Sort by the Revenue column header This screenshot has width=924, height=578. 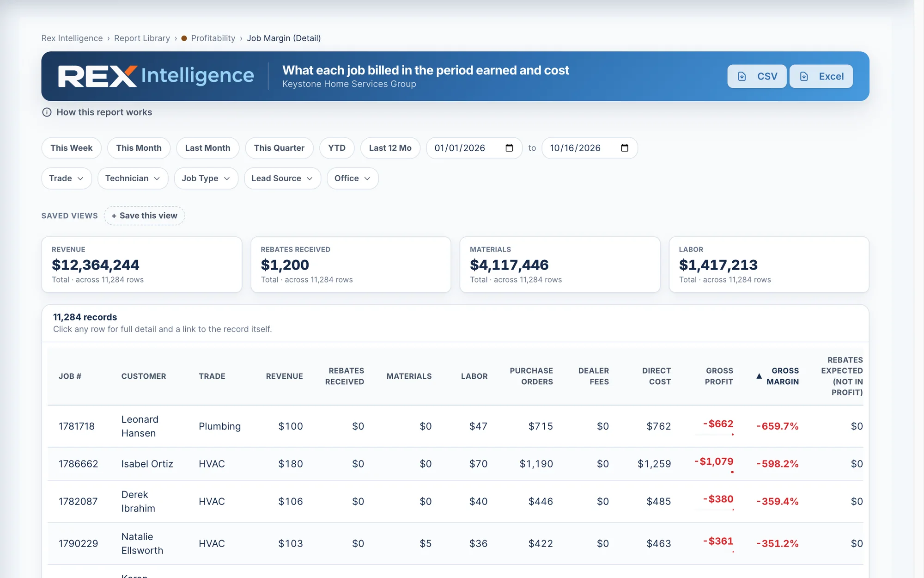(x=284, y=376)
